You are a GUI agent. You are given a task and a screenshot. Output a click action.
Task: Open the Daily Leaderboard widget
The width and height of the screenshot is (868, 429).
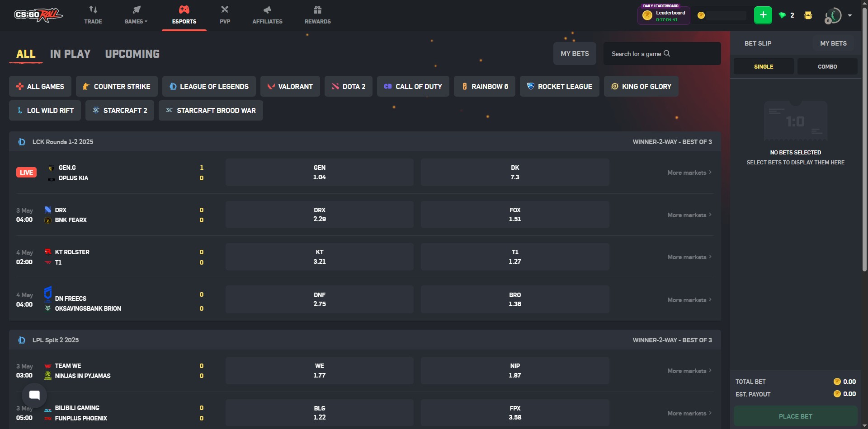pyautogui.click(x=663, y=14)
